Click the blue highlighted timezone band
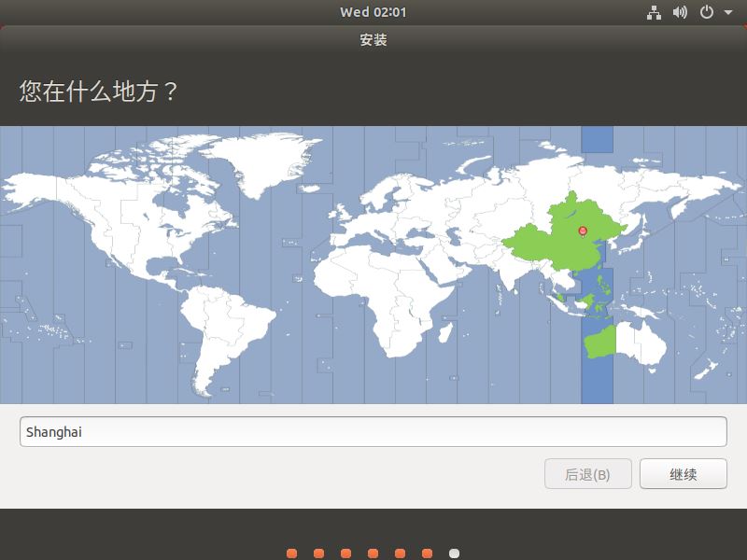 [x=598, y=392]
